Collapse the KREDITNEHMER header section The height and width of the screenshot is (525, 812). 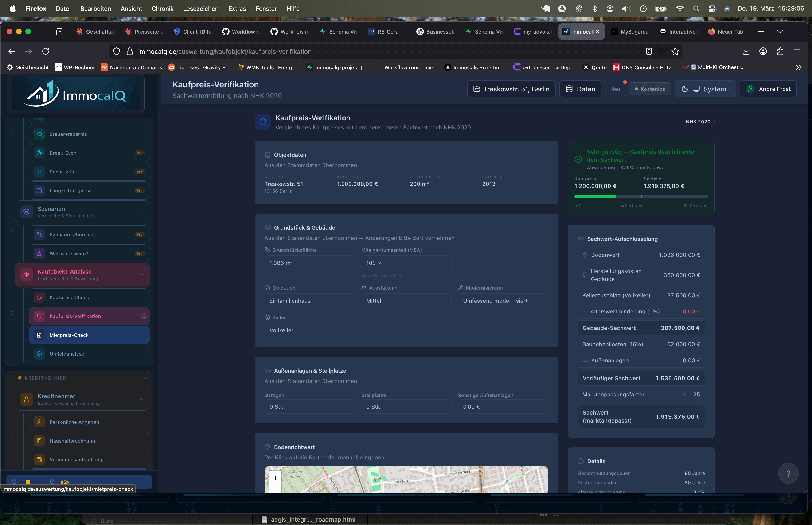pos(145,378)
